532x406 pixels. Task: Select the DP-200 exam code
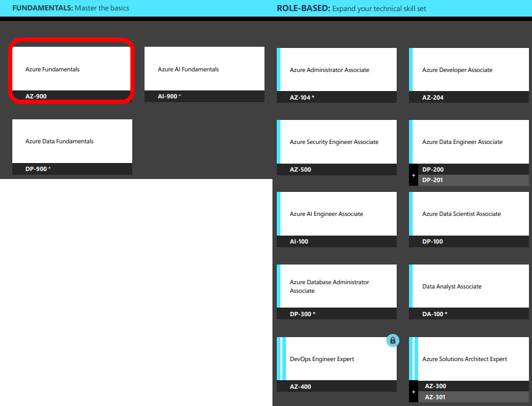pyautogui.click(x=433, y=169)
